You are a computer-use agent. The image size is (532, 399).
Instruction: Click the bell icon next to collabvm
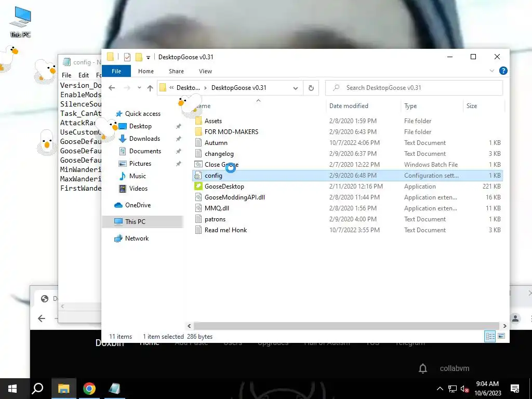[x=423, y=368]
